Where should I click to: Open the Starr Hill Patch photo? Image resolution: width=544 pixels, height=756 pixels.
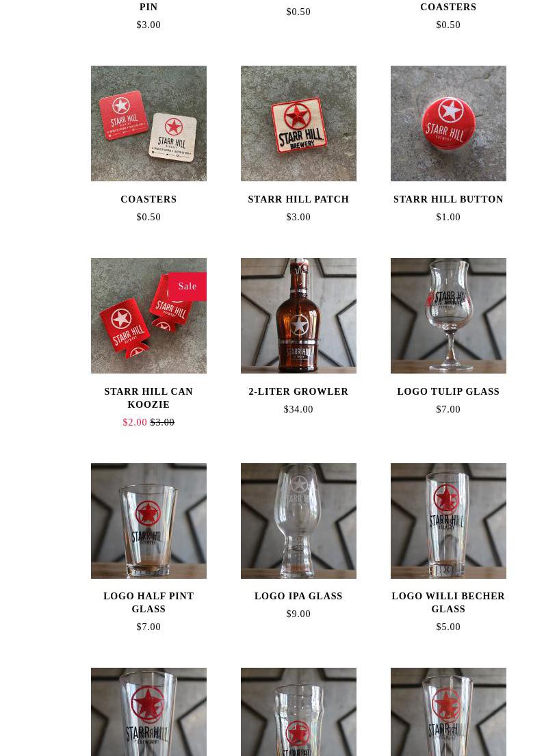298,123
